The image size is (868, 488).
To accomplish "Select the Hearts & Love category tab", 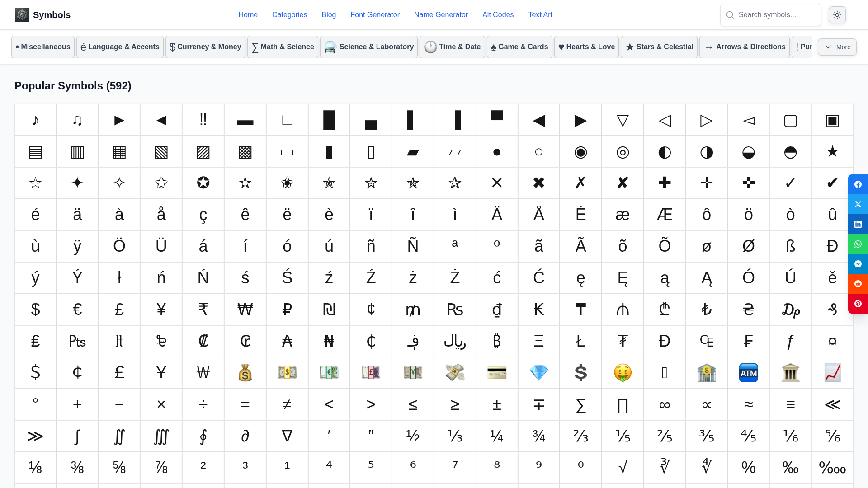I will click(586, 47).
